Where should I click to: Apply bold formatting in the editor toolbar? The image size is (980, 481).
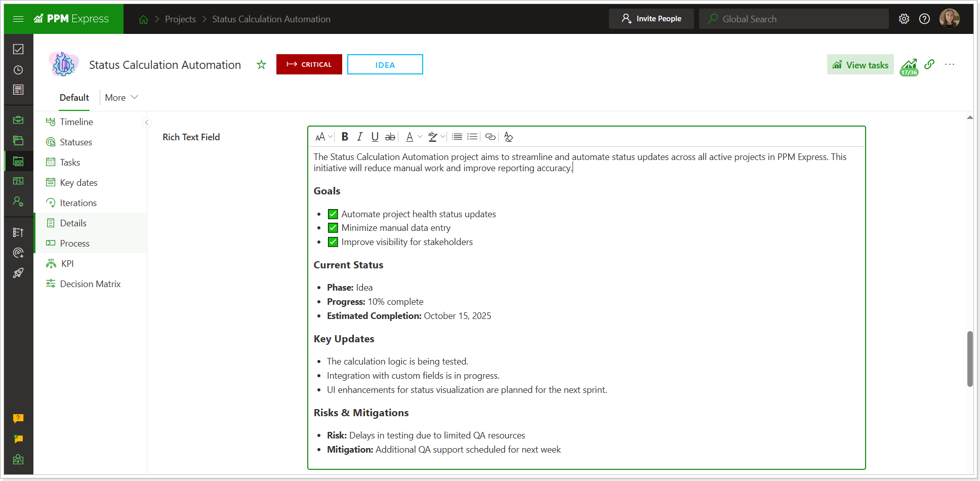345,137
